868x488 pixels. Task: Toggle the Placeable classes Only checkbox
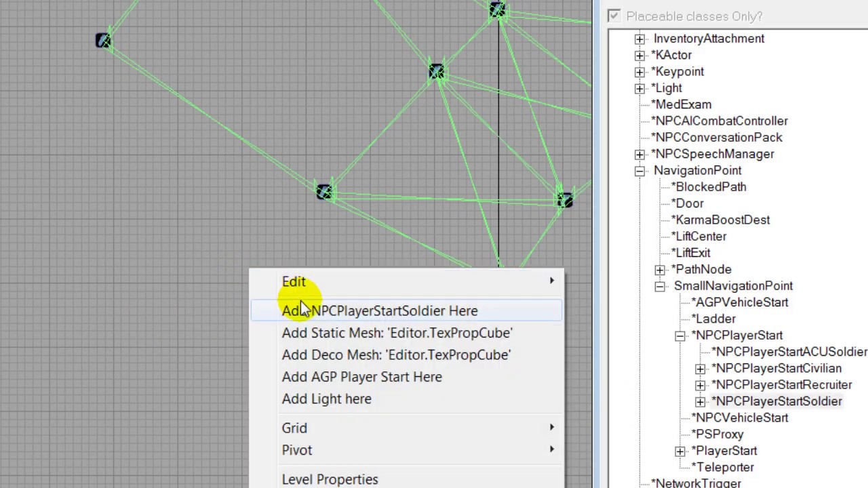point(614,16)
